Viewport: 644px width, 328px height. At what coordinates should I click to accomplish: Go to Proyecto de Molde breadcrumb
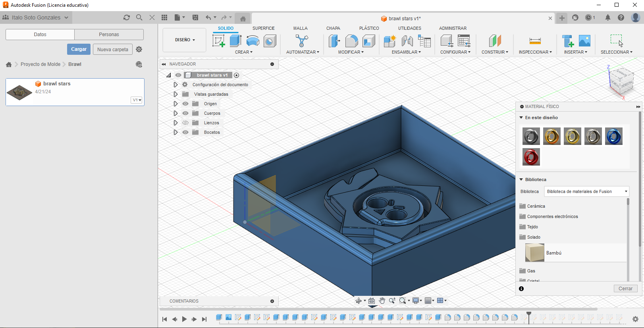pos(40,64)
